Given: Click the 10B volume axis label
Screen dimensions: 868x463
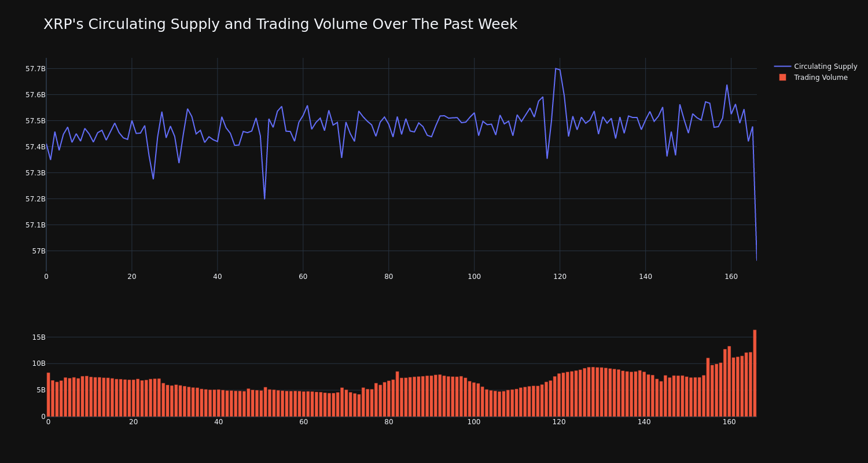Looking at the screenshot, I should 39,363.
